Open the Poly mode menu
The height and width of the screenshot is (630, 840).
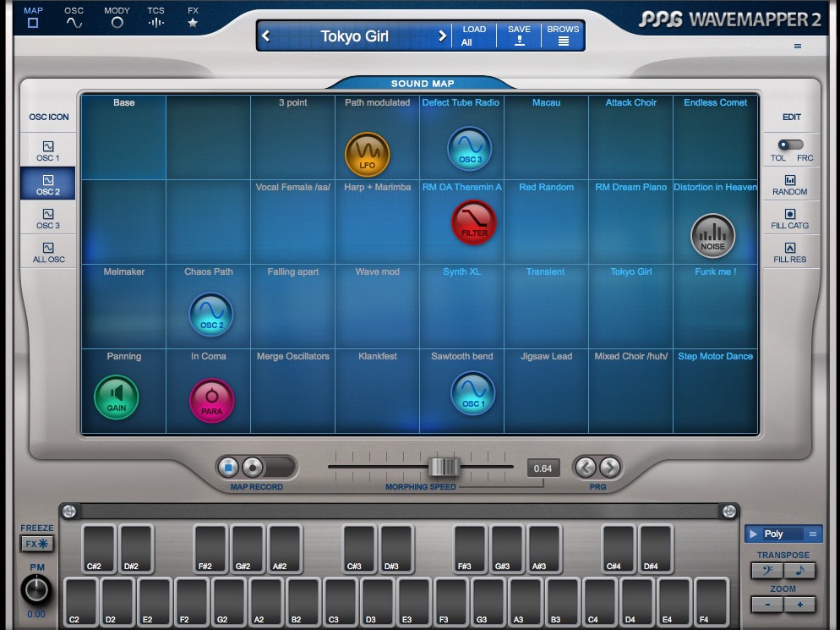(812, 534)
